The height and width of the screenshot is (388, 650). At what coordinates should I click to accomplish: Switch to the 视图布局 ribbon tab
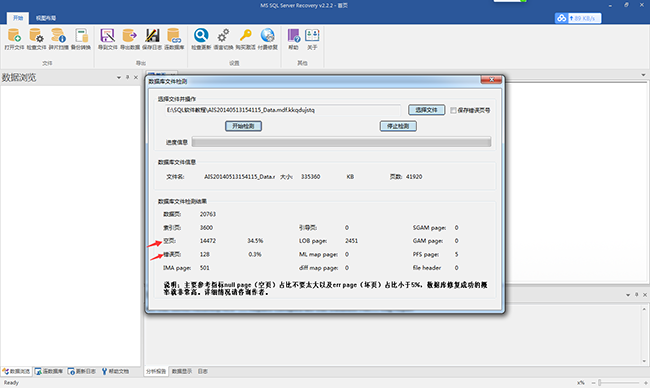[x=46, y=18]
